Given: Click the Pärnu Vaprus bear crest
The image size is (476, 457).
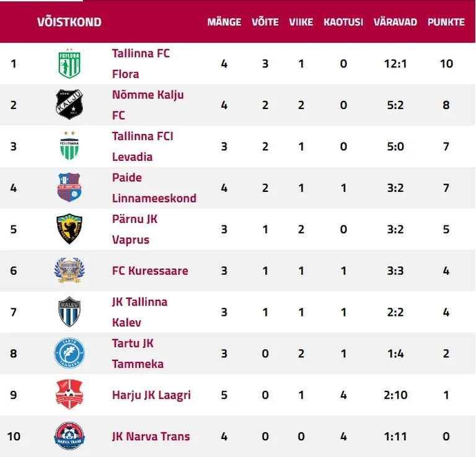Looking at the screenshot, I should pyautogui.click(x=69, y=229).
